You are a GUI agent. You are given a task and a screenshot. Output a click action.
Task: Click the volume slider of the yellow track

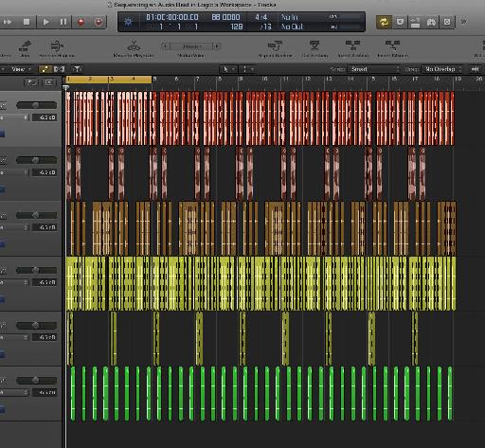(36, 270)
